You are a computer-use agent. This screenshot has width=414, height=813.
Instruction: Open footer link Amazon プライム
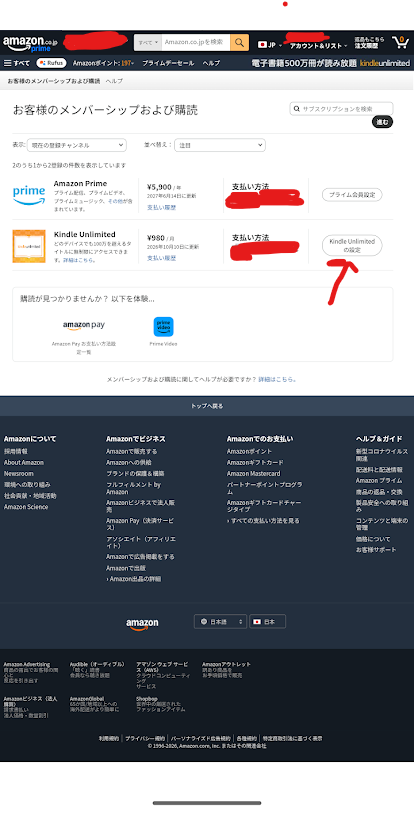click(x=379, y=481)
